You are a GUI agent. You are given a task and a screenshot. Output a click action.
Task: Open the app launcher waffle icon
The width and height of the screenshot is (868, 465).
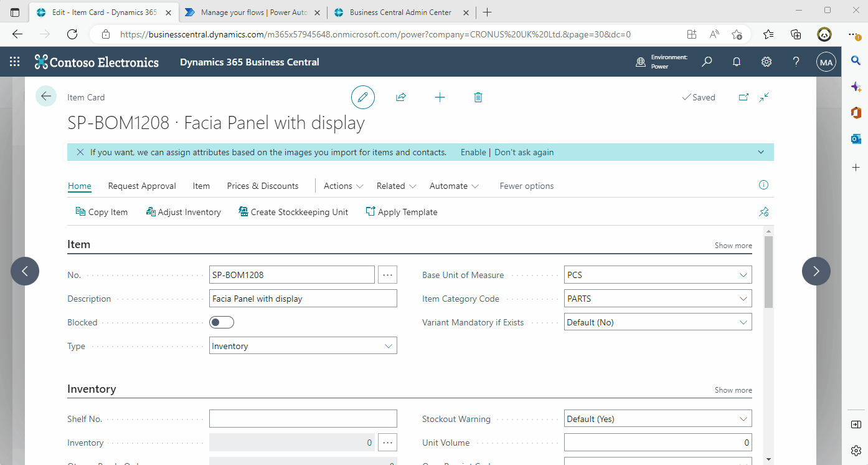(15, 61)
